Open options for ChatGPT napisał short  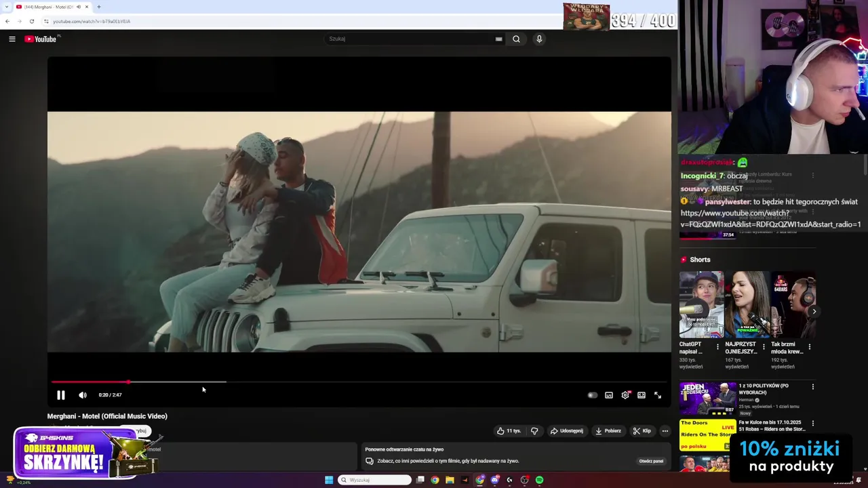pos(718,347)
